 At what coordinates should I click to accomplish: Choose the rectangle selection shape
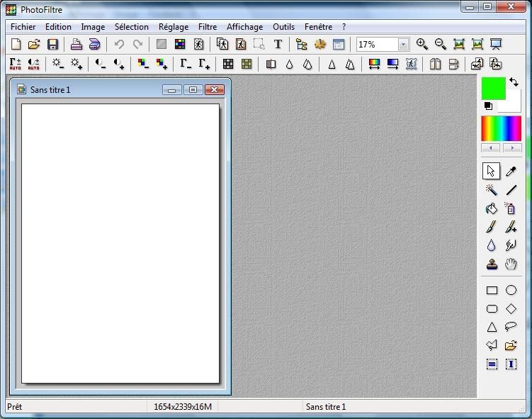[492, 290]
